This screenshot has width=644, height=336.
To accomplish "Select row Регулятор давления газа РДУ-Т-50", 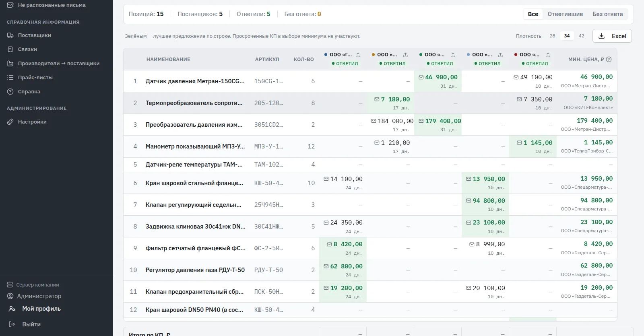I will click(x=370, y=270).
